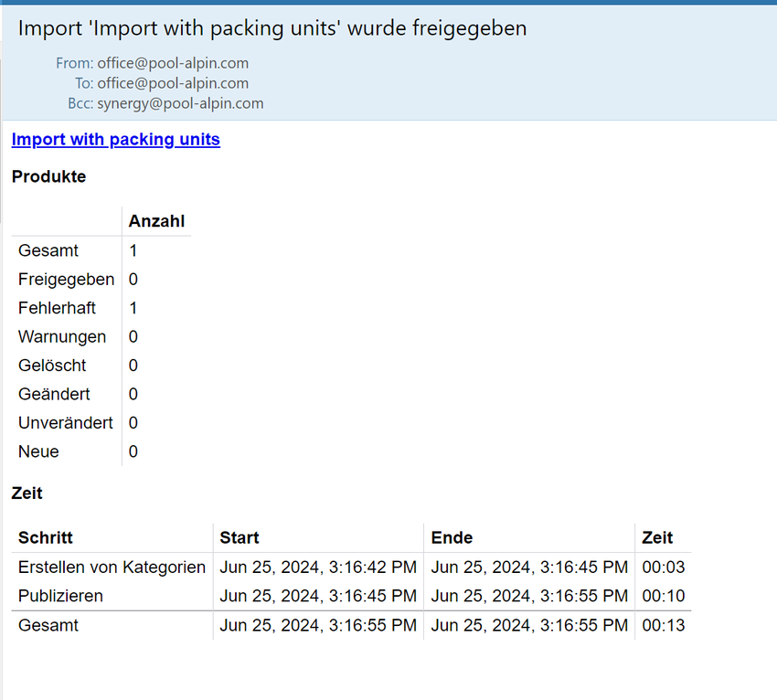Click the 'Gelöscht' row label

click(52, 366)
